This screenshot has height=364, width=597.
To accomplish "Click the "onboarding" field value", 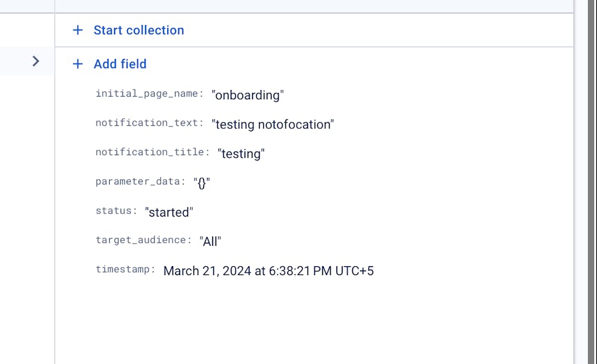I will (x=248, y=95).
